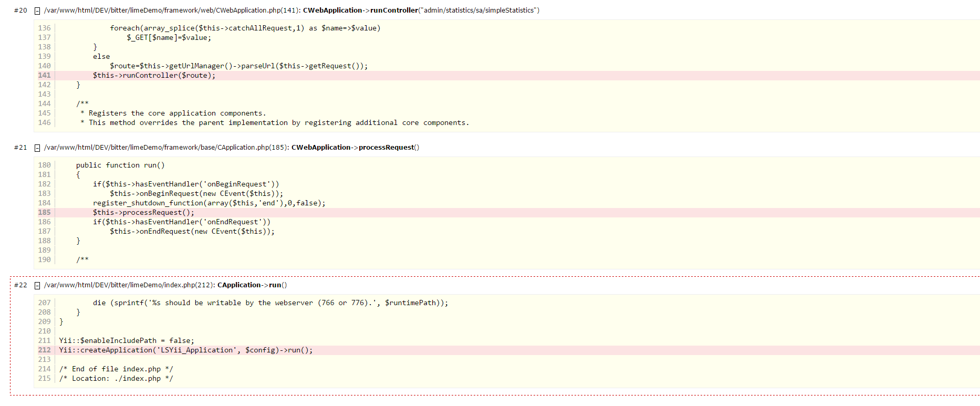
Task: Click CApplication->run() text in trace header
Action: click(252, 285)
